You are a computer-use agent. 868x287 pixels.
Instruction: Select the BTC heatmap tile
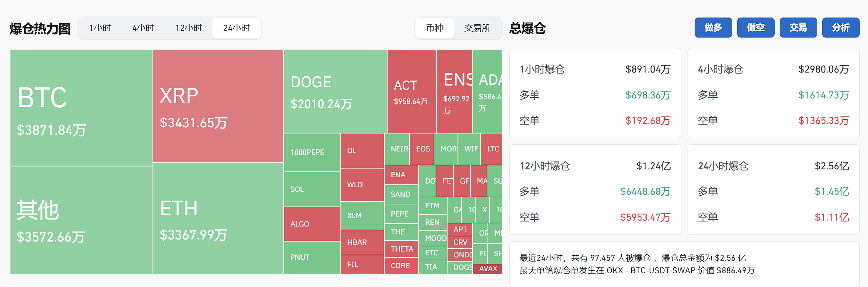pos(81,108)
